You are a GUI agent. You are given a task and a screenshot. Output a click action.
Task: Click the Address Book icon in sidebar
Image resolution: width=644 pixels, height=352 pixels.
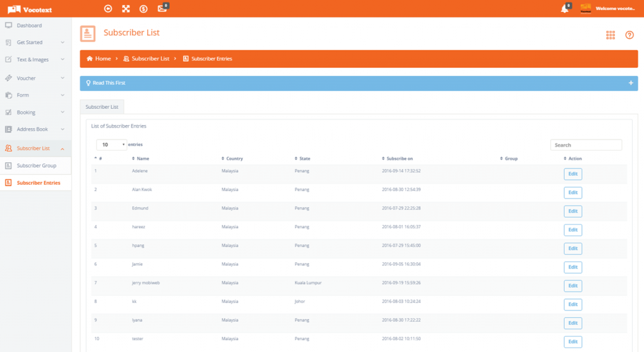pos(8,129)
